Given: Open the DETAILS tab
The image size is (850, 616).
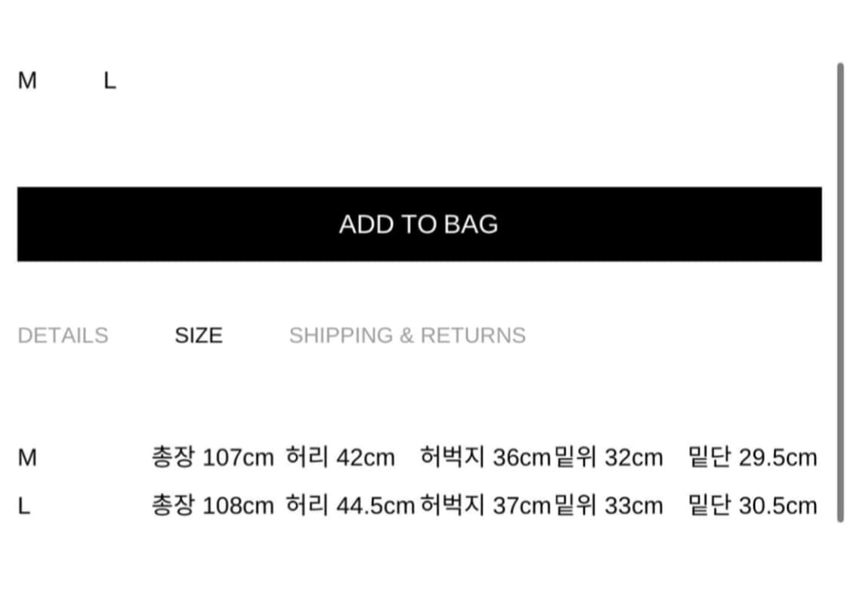Looking at the screenshot, I should coord(63,335).
